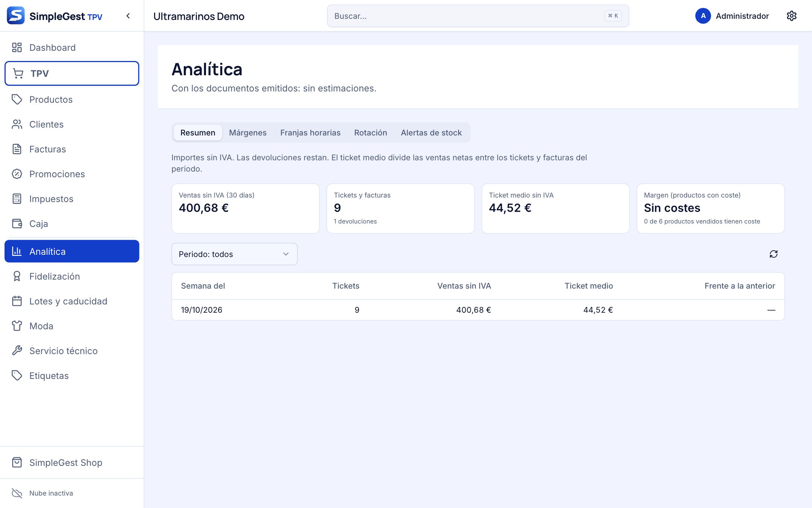Click the 1 devoluciones text
Viewport: 812px width, 508px height.
(355, 221)
